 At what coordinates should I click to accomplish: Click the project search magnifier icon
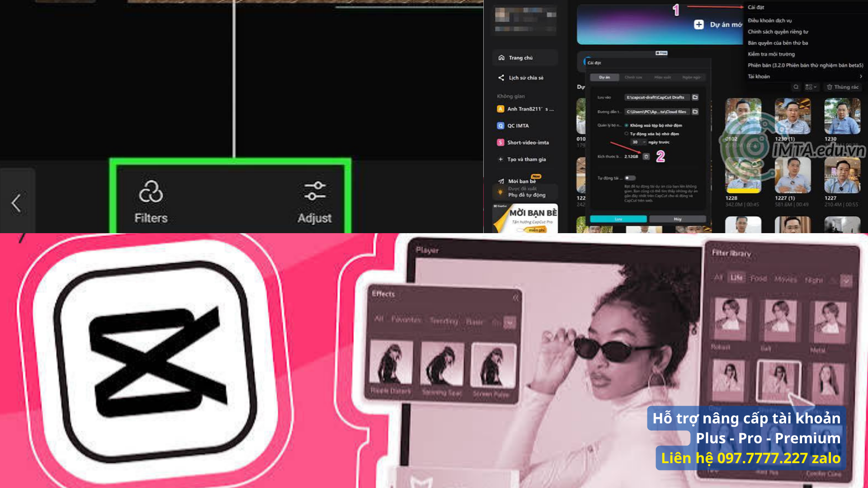796,87
